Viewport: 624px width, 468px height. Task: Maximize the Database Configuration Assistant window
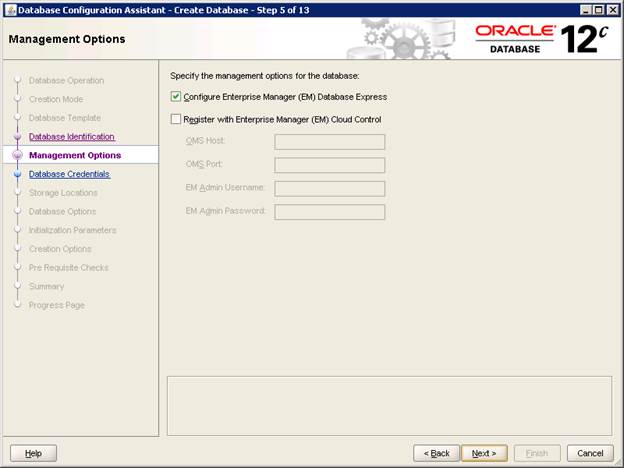tap(596, 9)
